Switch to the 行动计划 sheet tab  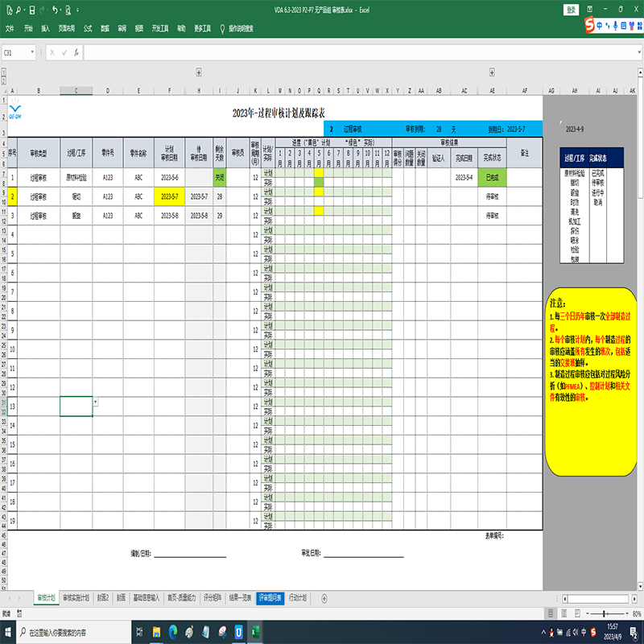coord(297,597)
